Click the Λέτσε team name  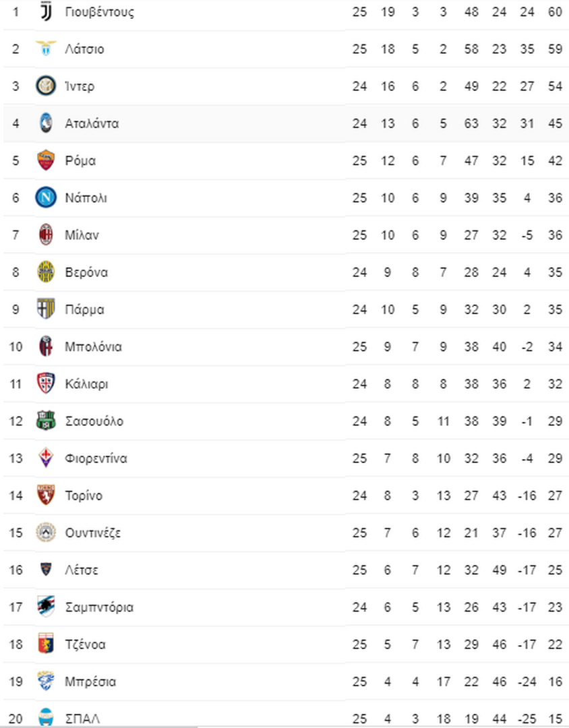point(82,570)
